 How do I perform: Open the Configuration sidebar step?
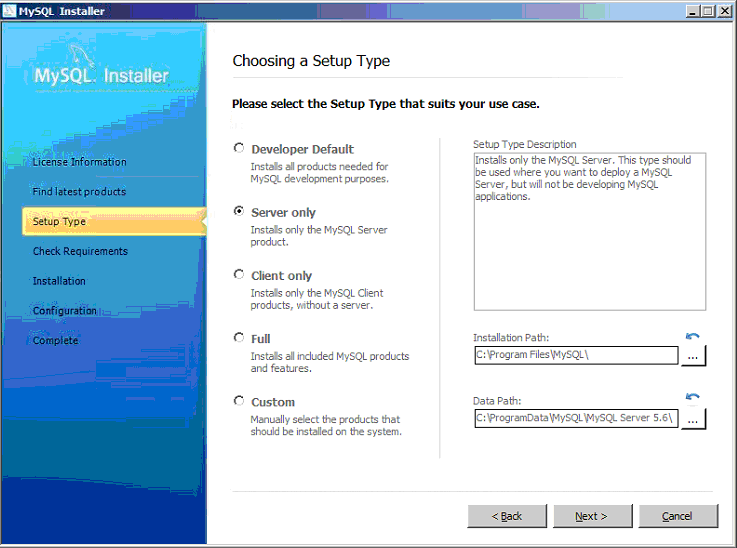(x=64, y=311)
